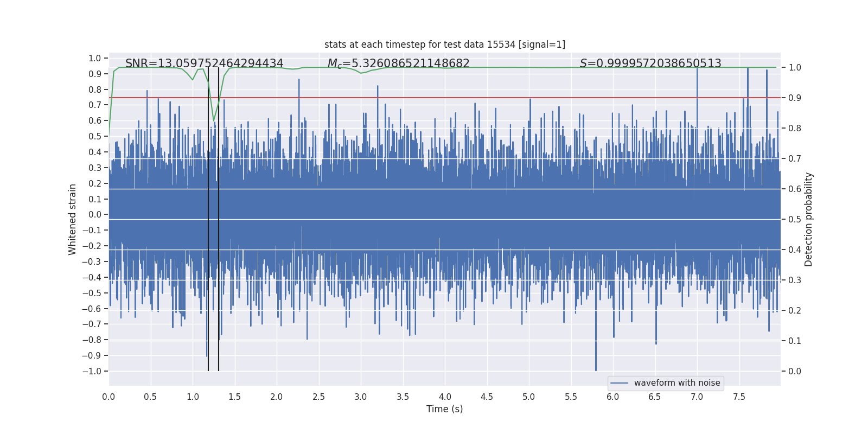The image size is (868, 434).
Task: Click the plot title mentioning test data 15534
Action: pos(445,44)
